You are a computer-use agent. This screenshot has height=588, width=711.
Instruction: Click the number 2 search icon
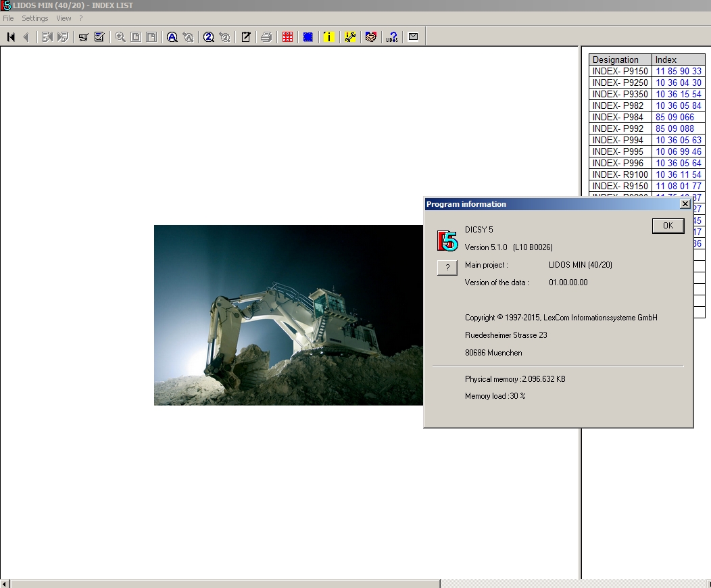tap(207, 37)
